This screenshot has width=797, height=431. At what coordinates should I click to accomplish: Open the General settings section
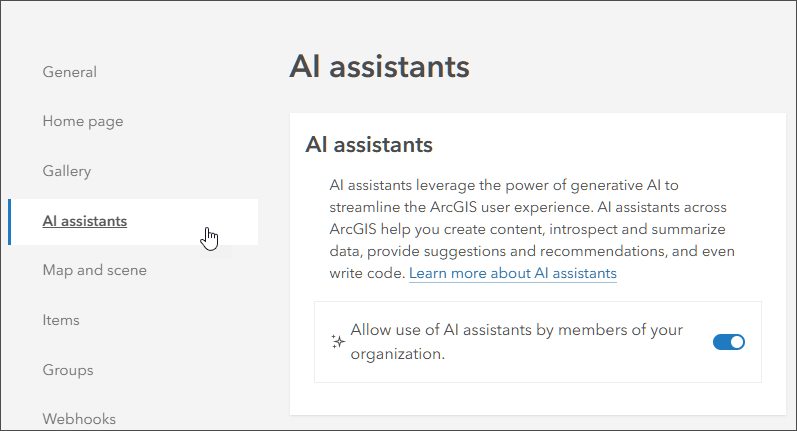pyautogui.click(x=70, y=72)
